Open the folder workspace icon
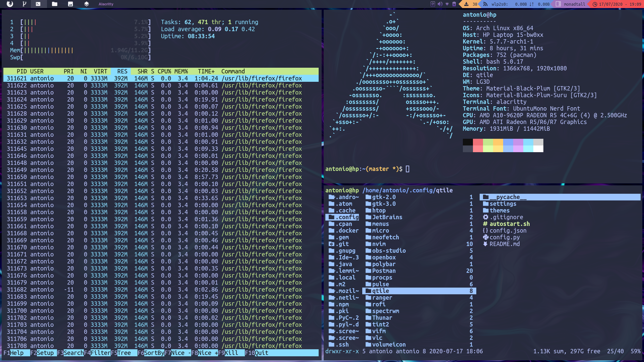 pos(55,4)
